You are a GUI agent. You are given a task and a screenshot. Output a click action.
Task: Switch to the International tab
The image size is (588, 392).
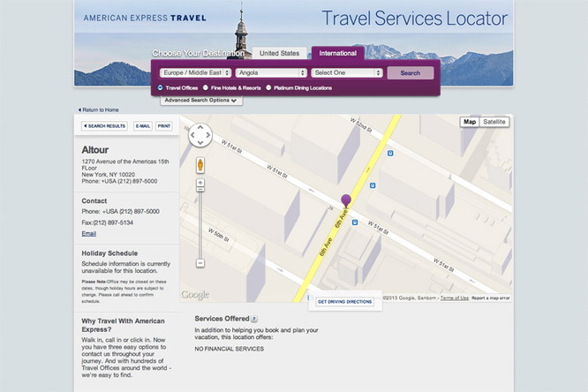click(x=338, y=53)
